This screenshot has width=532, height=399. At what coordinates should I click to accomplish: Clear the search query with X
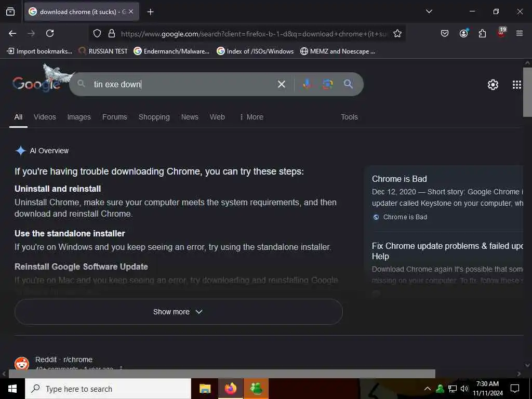281,84
